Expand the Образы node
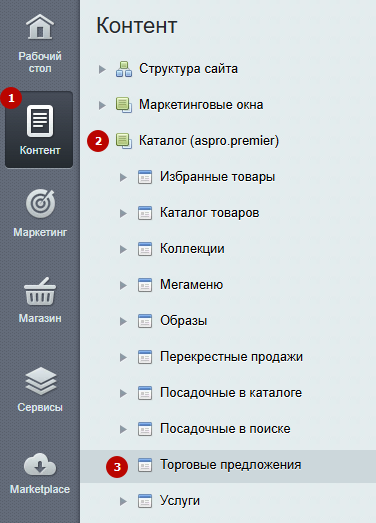Image resolution: width=376 pixels, height=523 pixels. click(123, 322)
